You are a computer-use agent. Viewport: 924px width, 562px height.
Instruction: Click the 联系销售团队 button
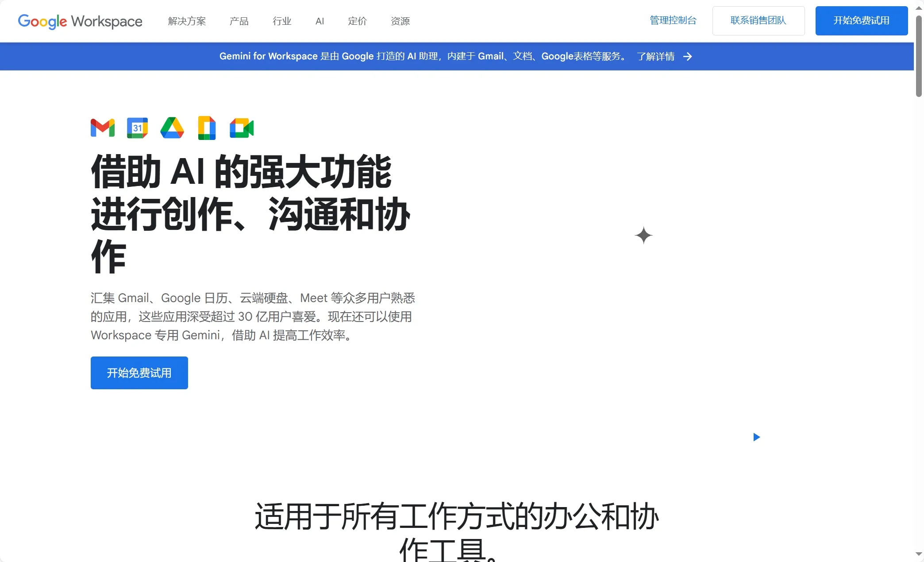tap(758, 20)
